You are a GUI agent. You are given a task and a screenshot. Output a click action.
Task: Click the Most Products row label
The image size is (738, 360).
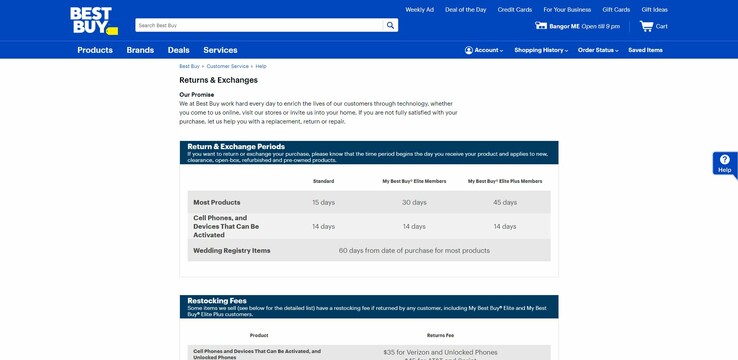(x=217, y=202)
